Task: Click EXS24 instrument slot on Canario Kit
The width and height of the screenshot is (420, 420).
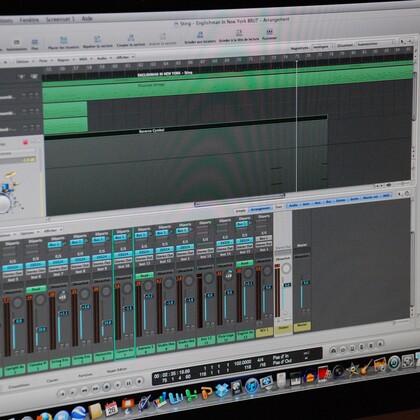Action: [123, 255]
